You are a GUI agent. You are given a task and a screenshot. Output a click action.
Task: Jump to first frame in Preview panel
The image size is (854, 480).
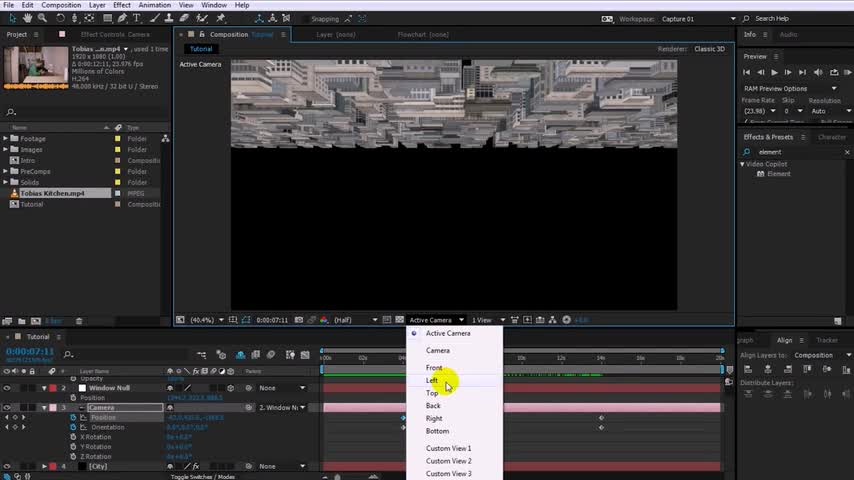point(746,72)
